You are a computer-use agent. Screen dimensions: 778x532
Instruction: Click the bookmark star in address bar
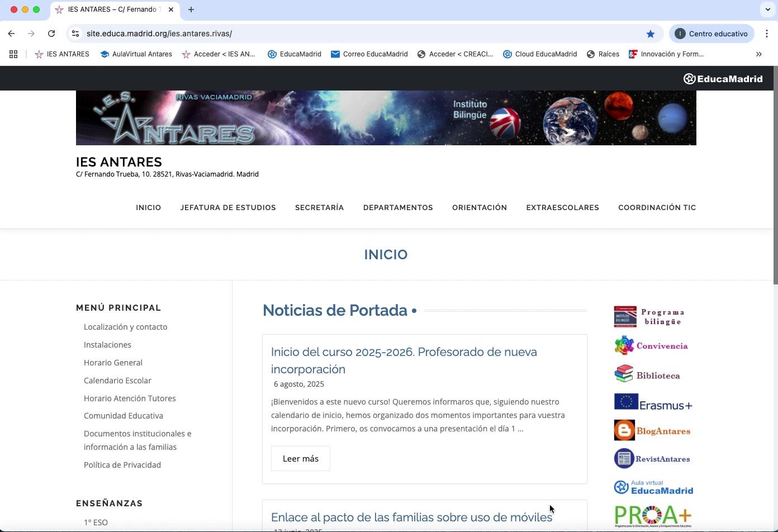pos(651,34)
